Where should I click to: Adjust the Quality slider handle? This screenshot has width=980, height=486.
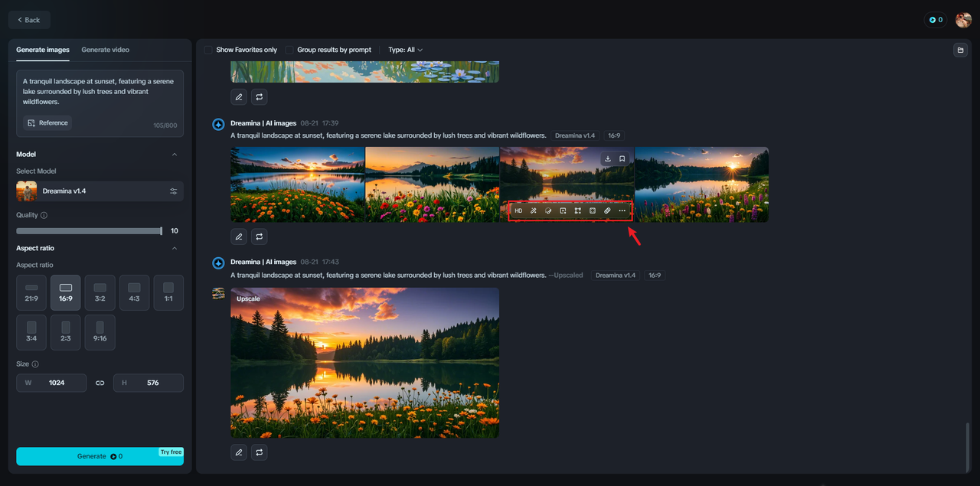pyautogui.click(x=161, y=231)
